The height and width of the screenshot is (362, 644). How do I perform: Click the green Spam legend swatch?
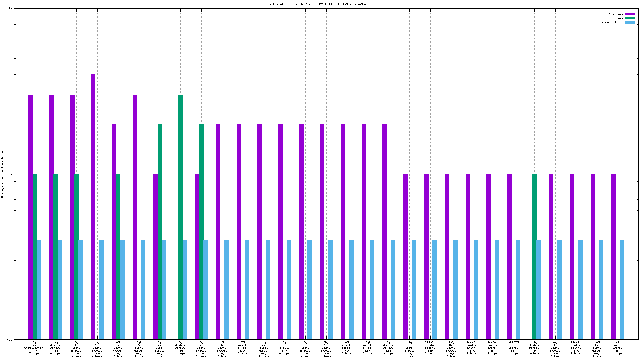click(630, 18)
